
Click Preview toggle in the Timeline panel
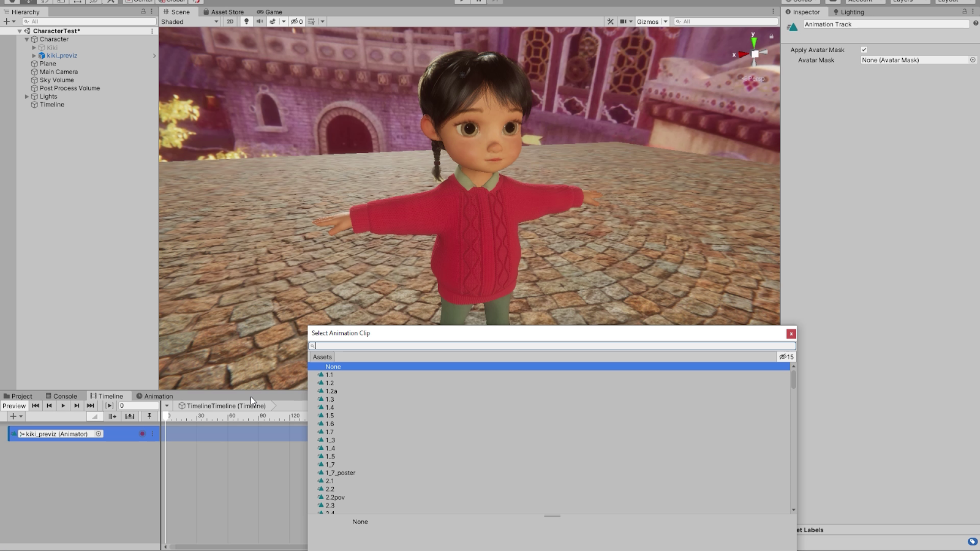[x=13, y=405]
